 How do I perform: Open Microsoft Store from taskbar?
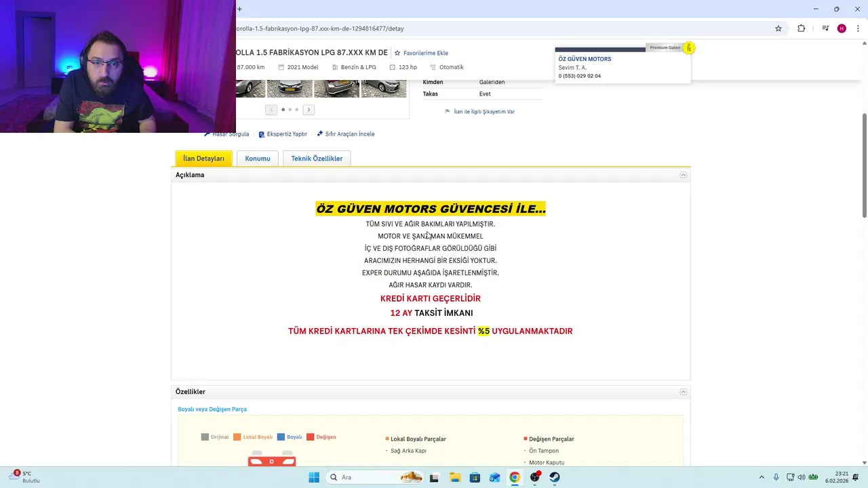pos(475,477)
